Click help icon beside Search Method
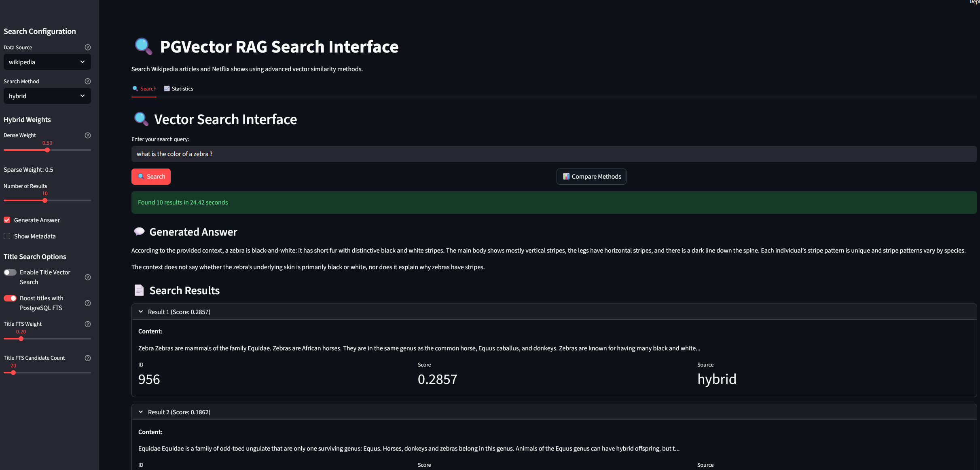The width and height of the screenshot is (980, 470). click(88, 81)
